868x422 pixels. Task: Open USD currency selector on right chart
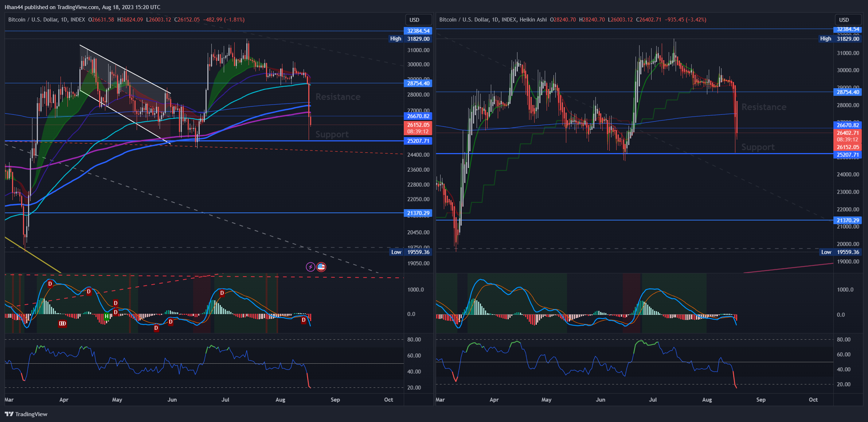point(848,20)
